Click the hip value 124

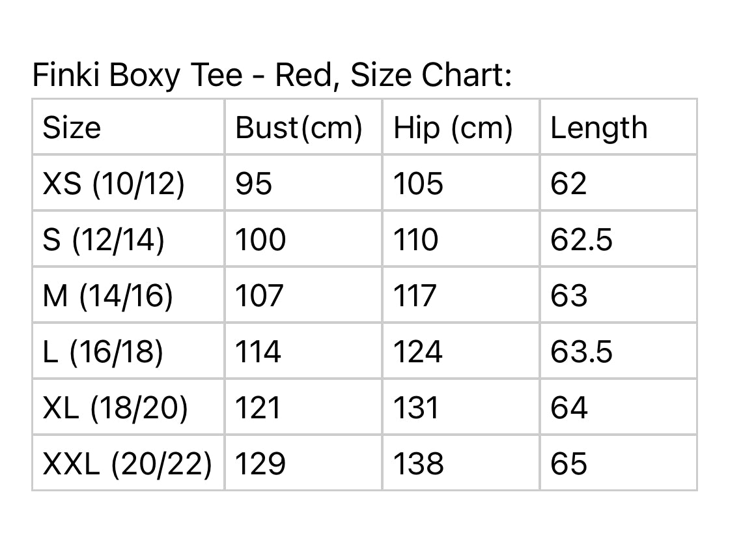(x=417, y=352)
